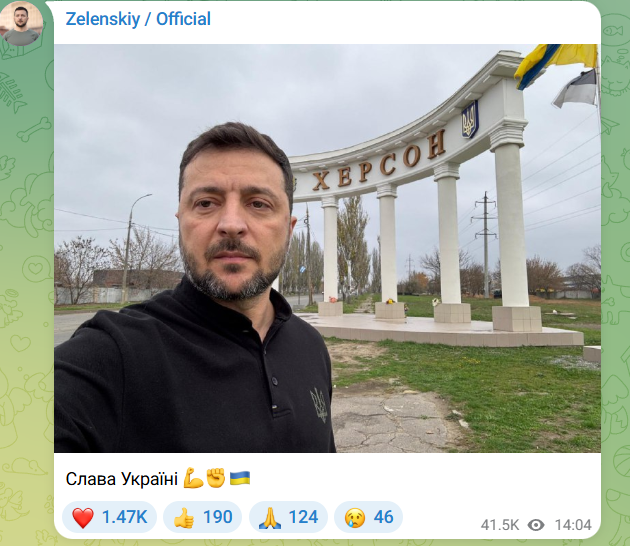Add the praying hands reaction
The height and width of the screenshot is (546, 630).
pyautogui.click(x=270, y=517)
